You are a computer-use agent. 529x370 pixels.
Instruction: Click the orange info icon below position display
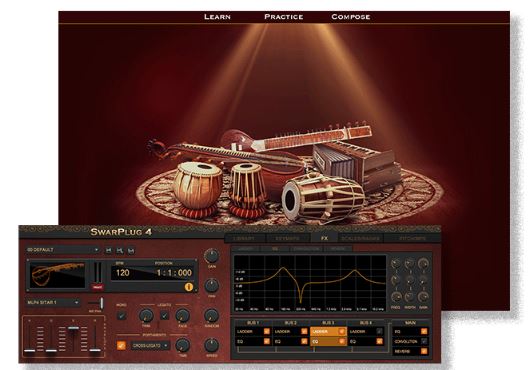pos(189,287)
